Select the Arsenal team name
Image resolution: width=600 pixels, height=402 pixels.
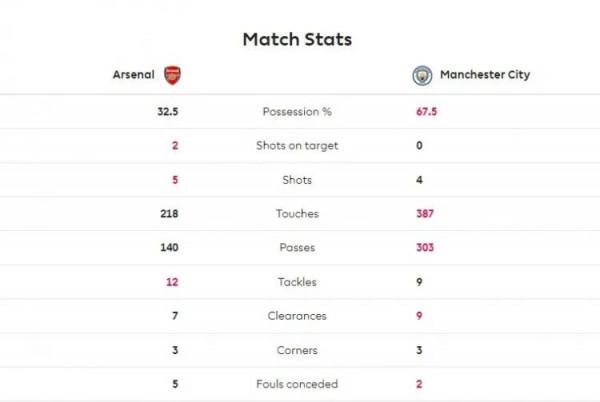point(135,75)
